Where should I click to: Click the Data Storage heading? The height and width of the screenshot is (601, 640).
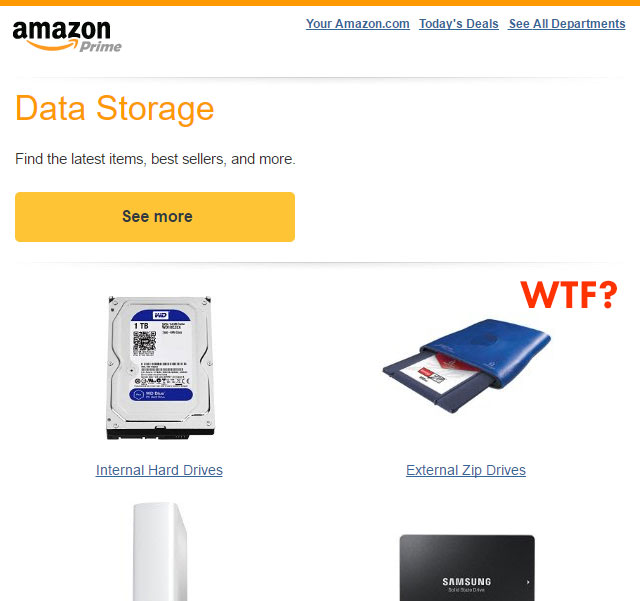[x=115, y=109]
